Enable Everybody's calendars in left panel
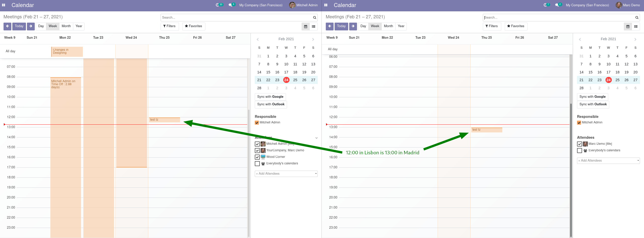This screenshot has width=644, height=238. (257, 163)
